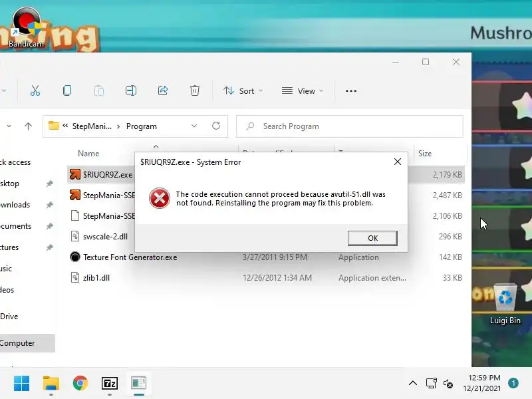Click the Copy icon in toolbar
Viewport: 532px width, 399px height.
pyautogui.click(x=67, y=90)
